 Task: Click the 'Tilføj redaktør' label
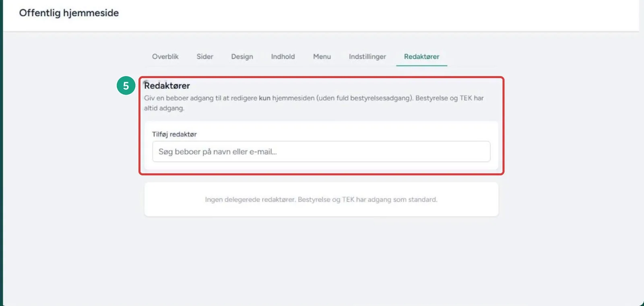click(x=174, y=134)
